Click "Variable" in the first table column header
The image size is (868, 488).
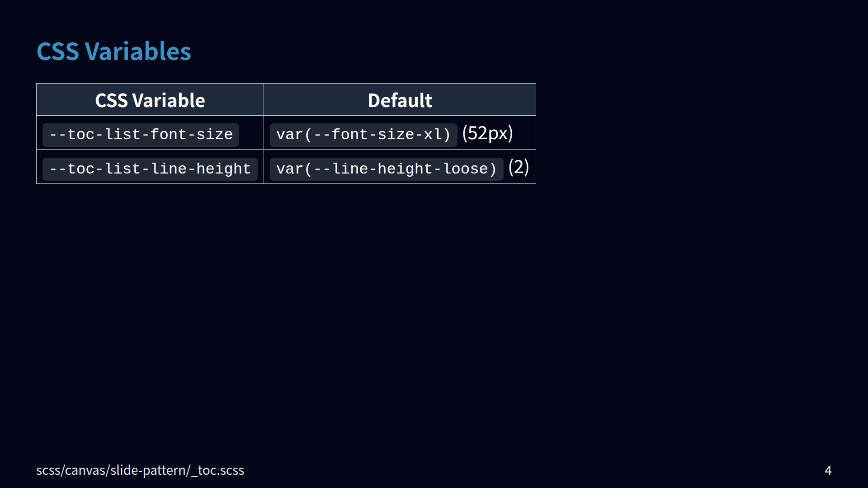pos(169,100)
